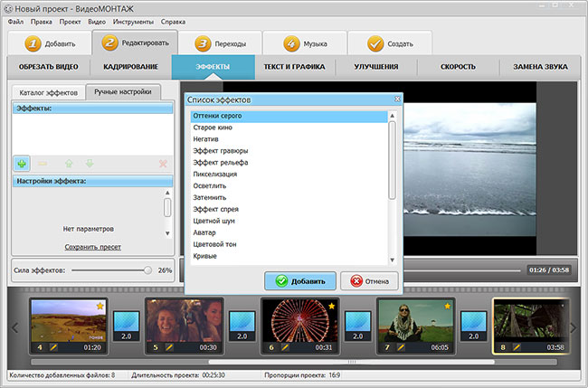
Task: Click the red X delete-all-effects icon
Action: point(163,164)
